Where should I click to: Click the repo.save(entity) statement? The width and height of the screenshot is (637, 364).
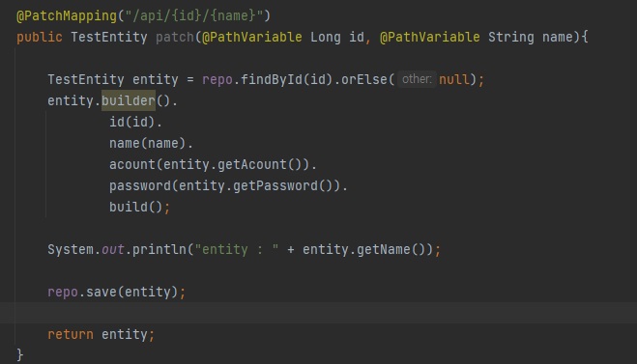tap(117, 293)
